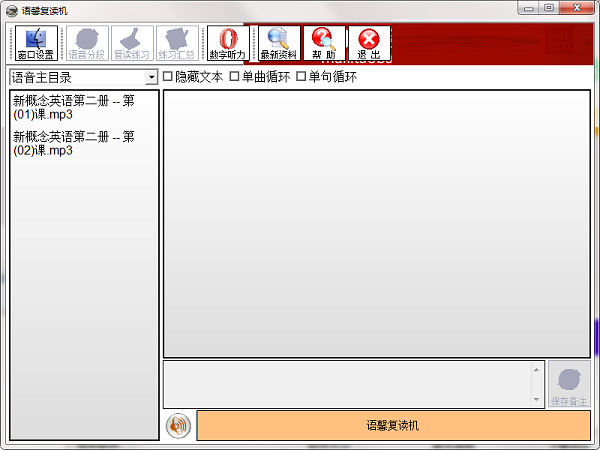Select 新概念英语第二册 第(01)课.mp3 in the file list
The image size is (600, 450).
point(74,107)
